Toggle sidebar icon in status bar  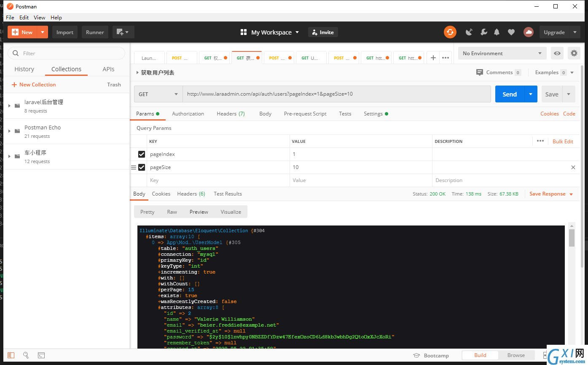click(x=11, y=355)
